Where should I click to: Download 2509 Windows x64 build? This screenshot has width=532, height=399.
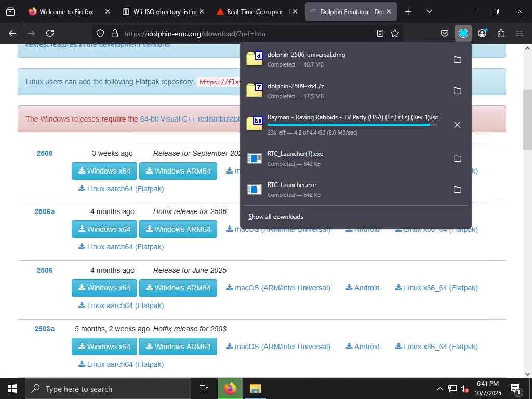pos(104,171)
